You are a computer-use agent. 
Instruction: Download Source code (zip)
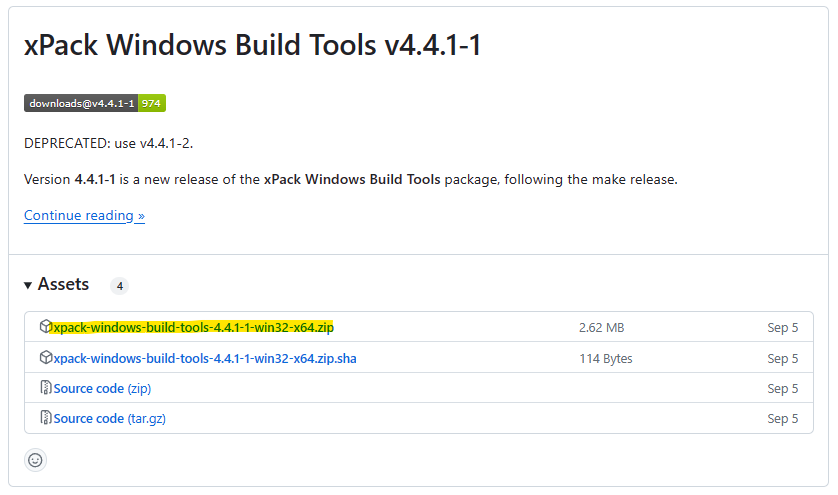click(x=102, y=388)
